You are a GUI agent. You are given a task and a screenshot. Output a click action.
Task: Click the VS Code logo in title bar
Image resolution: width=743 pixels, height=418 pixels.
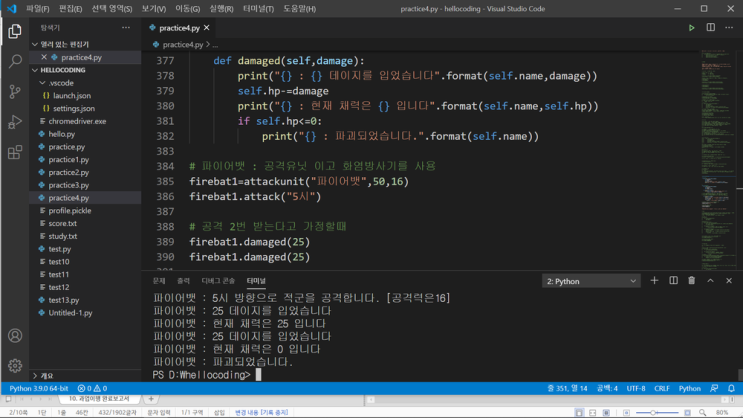12,9
